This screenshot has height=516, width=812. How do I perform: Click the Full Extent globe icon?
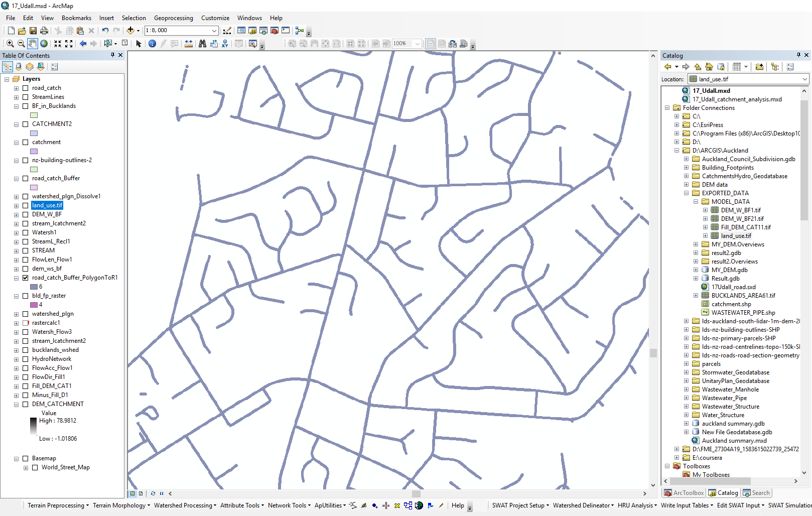[x=44, y=44]
